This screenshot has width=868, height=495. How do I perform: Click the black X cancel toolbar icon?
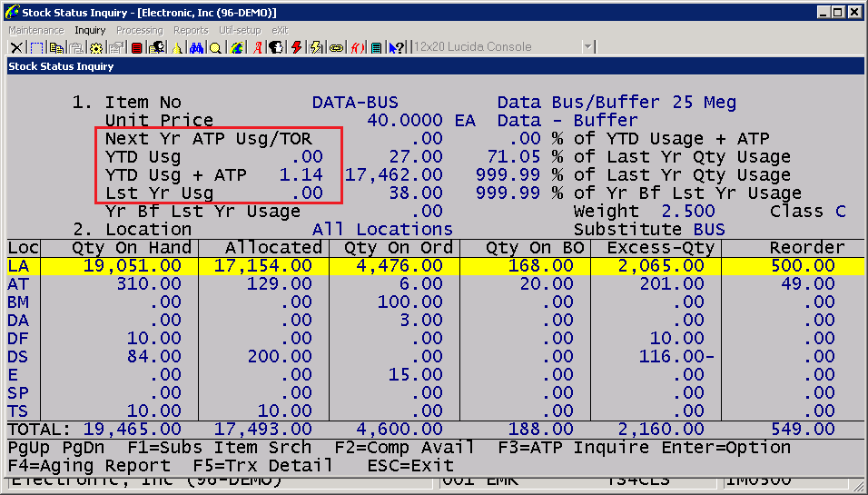coord(16,47)
